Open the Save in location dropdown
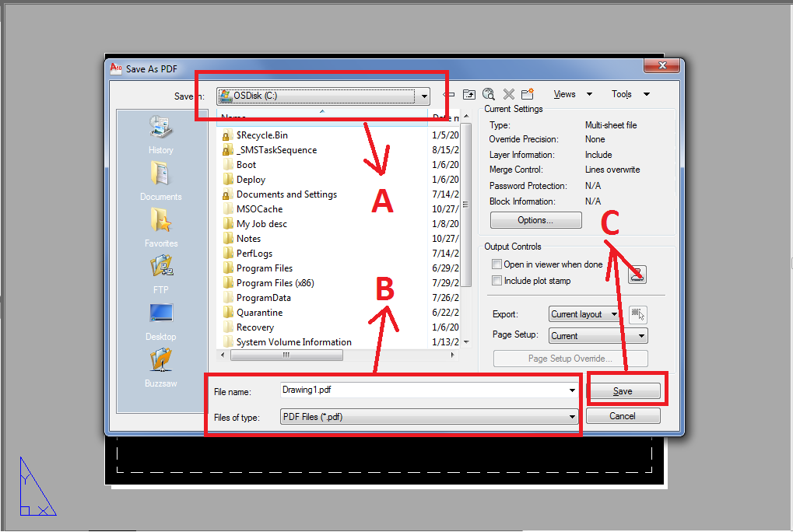The width and height of the screenshot is (793, 532). click(x=424, y=96)
